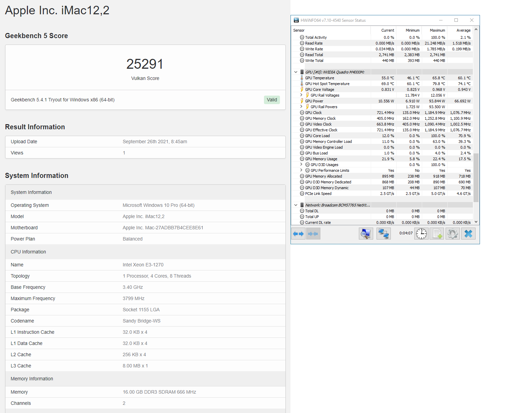The width and height of the screenshot is (532, 413).
Task: Click the Current DL rate row label
Action: [x=318, y=222]
